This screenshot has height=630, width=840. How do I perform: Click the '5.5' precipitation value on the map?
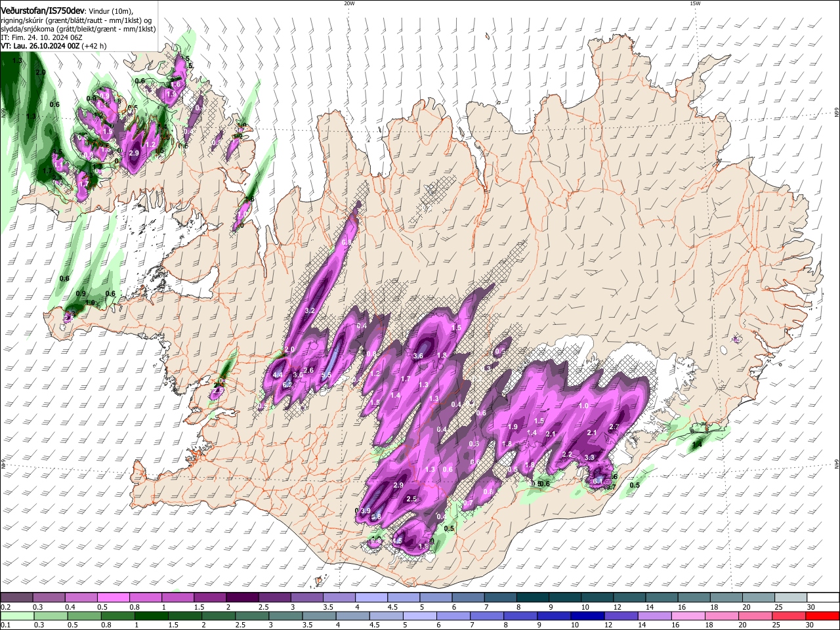(325, 375)
